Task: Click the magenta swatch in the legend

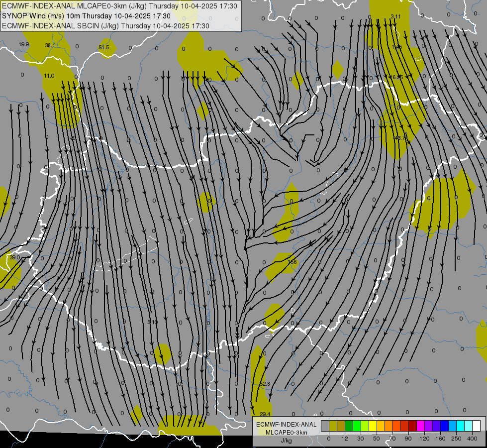Action: (x=420, y=426)
